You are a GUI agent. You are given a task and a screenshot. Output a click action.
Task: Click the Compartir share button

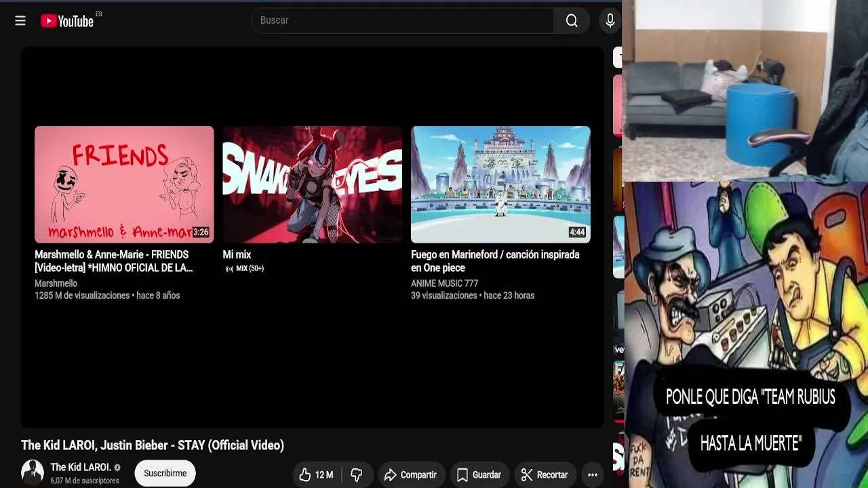pyautogui.click(x=410, y=475)
